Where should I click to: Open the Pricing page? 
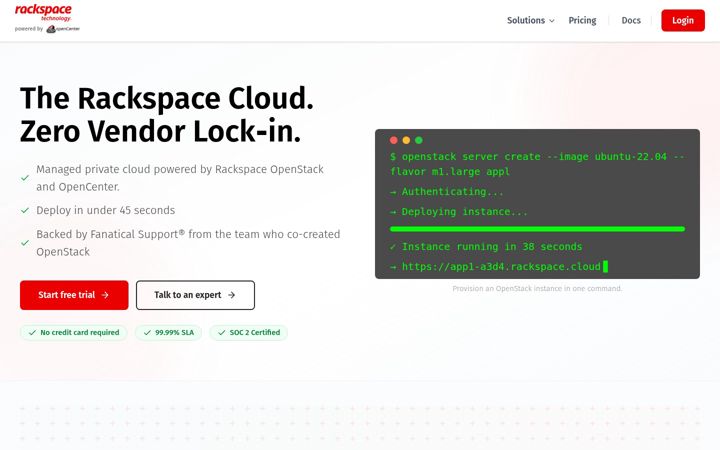(582, 20)
